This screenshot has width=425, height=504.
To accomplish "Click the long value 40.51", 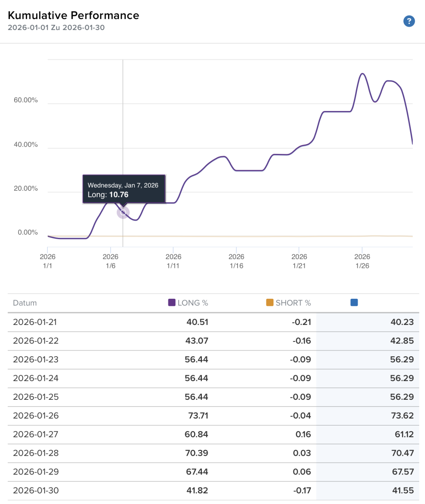I will point(197,322).
